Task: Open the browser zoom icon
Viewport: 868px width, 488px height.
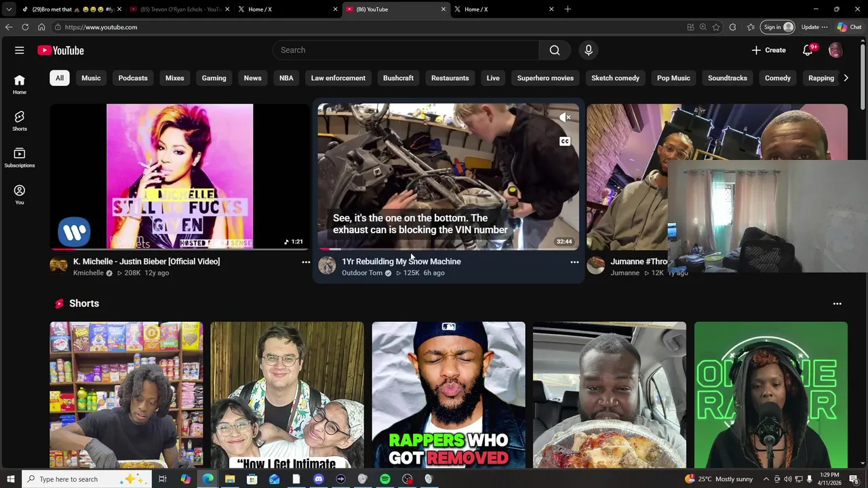Action: point(703,27)
